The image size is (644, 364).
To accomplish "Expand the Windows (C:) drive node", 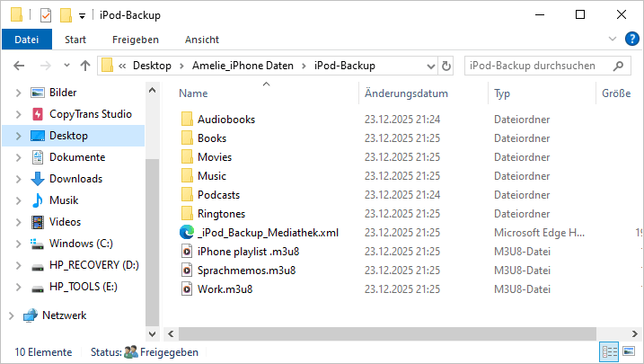I will [x=18, y=244].
